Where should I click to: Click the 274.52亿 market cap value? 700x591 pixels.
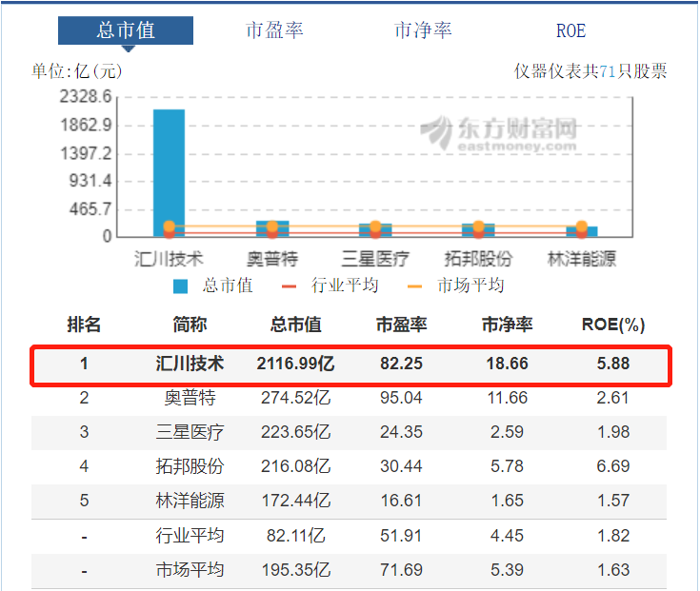tap(295, 398)
